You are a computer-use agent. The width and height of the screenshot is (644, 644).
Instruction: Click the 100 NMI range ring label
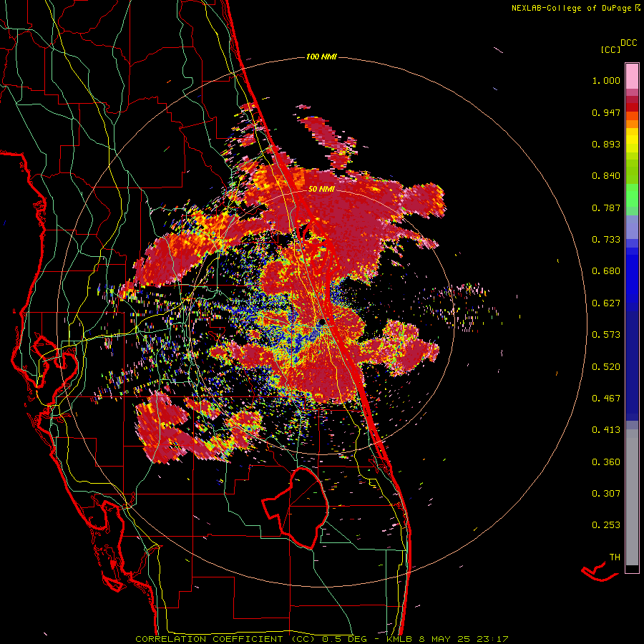(x=321, y=57)
